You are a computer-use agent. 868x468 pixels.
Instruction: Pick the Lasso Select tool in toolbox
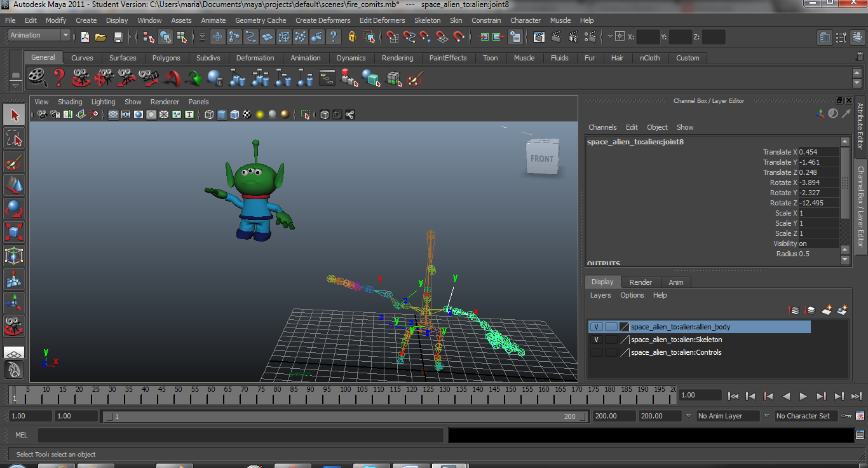(x=14, y=138)
